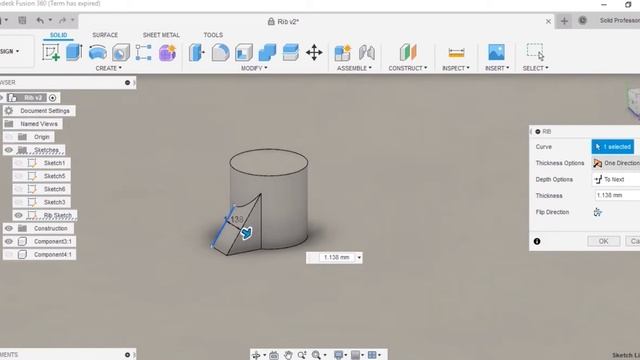Toggle visibility of Sketch1

(x=18, y=163)
